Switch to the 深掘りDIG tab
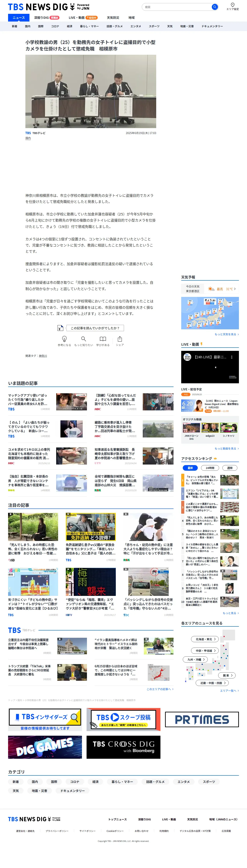Image resolution: width=247 pixels, height=868 pixels. [47, 17]
